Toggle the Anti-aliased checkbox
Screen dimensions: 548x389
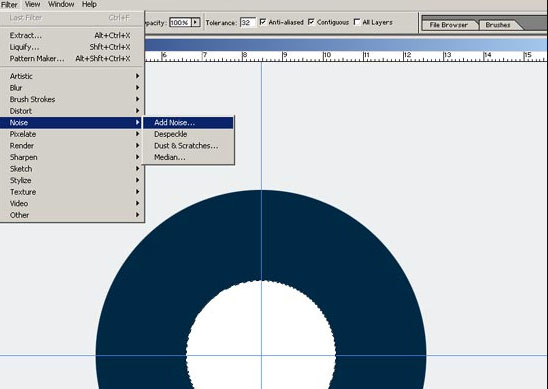263,22
